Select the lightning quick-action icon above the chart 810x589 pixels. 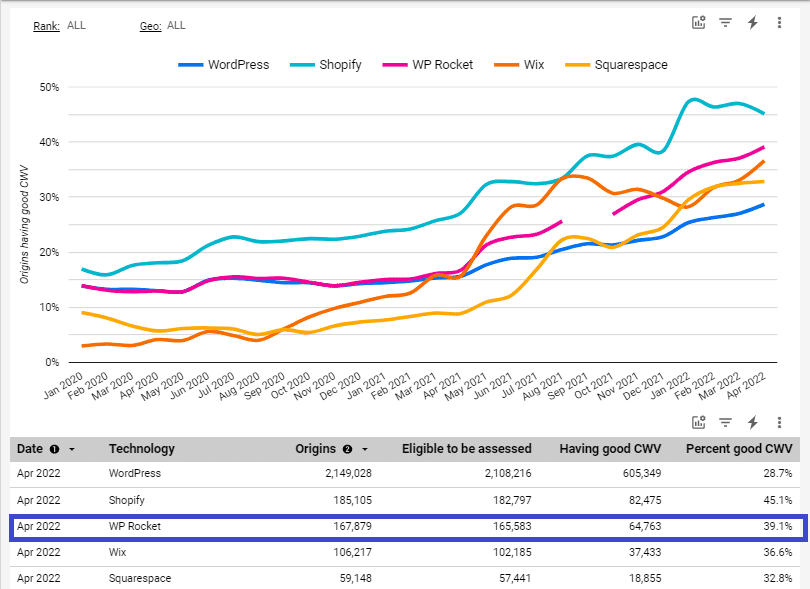pyautogui.click(x=752, y=22)
